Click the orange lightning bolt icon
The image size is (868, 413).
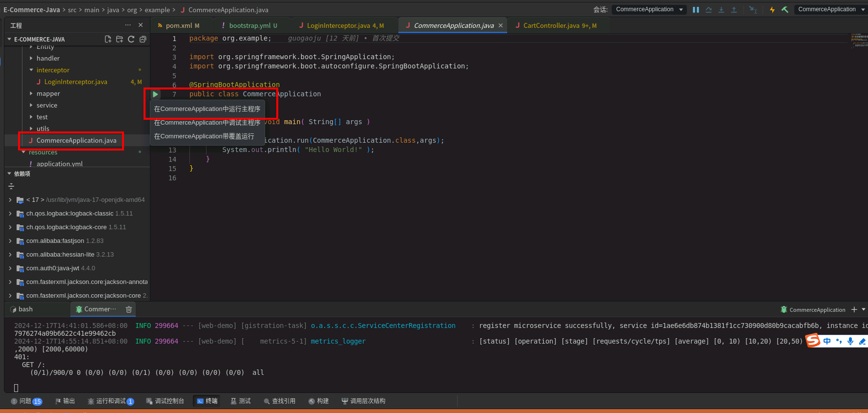point(772,10)
